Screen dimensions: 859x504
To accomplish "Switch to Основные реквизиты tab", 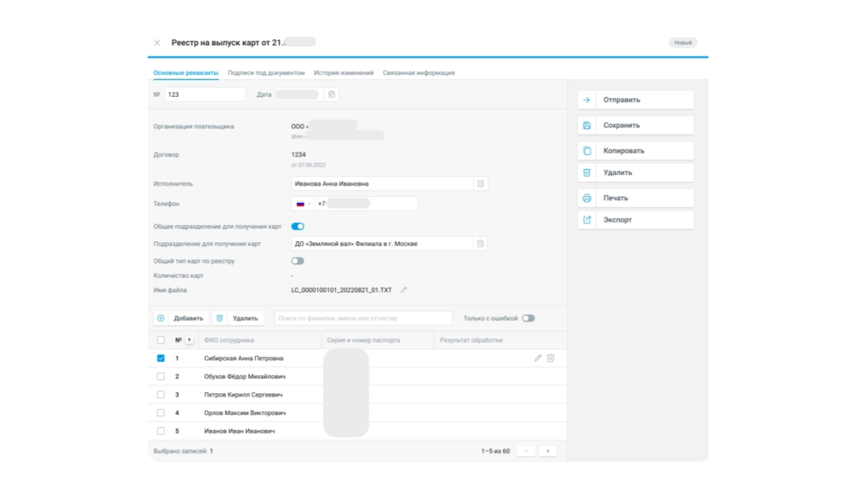I will pyautogui.click(x=186, y=73).
